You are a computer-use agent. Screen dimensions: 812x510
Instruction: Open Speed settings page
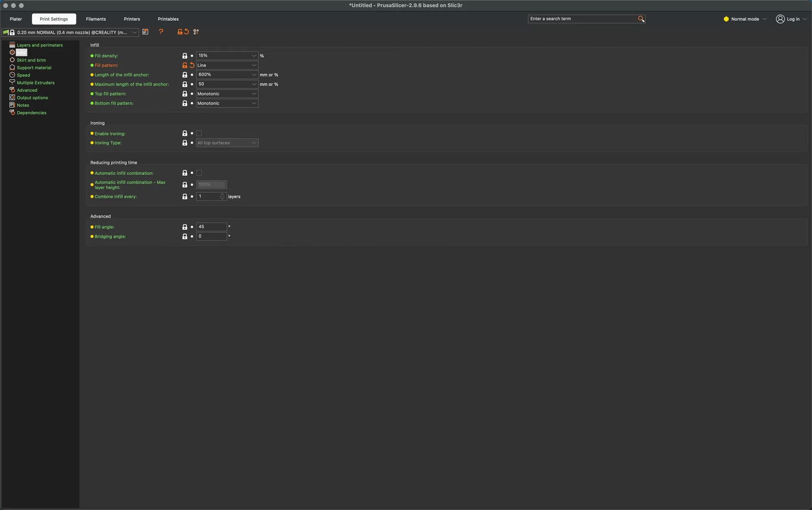click(24, 75)
